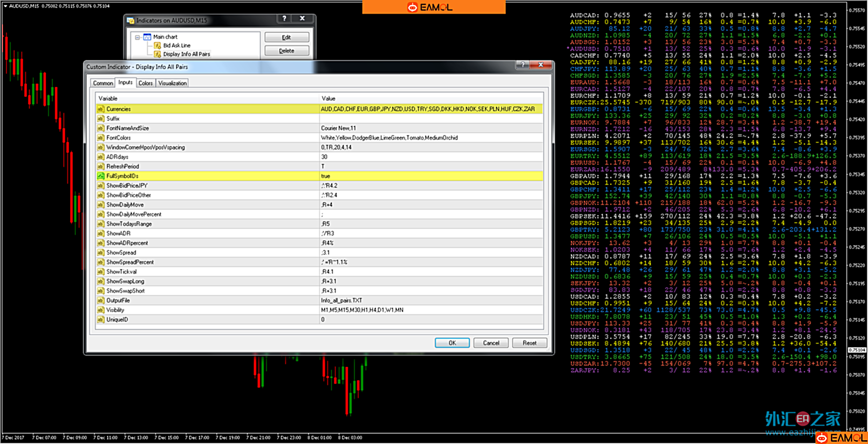This screenshot has height=444, width=868.
Task: Open the AUDUSD,M15 chart title dropdown arrow
Action: click(5, 6)
